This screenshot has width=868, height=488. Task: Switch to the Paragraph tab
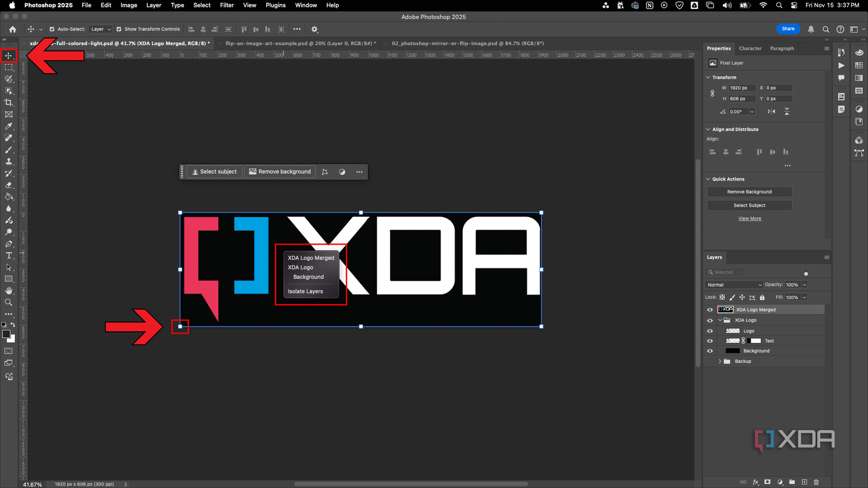pos(782,48)
